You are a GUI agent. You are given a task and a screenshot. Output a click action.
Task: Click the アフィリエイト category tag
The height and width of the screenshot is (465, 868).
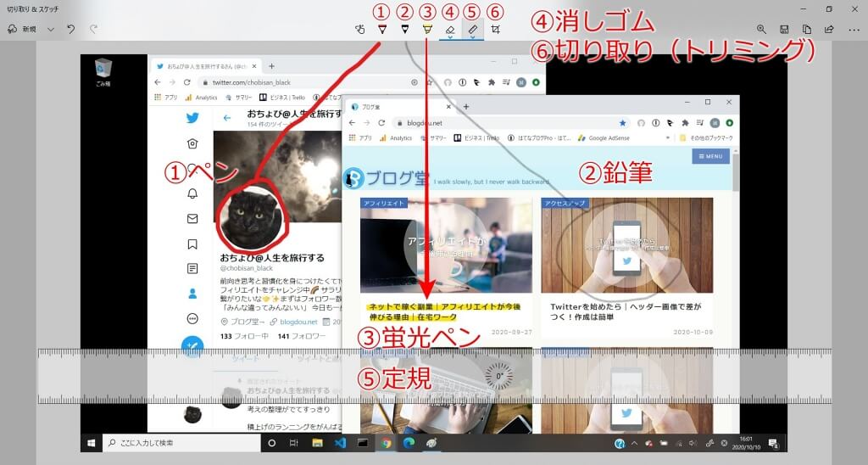pos(384,203)
